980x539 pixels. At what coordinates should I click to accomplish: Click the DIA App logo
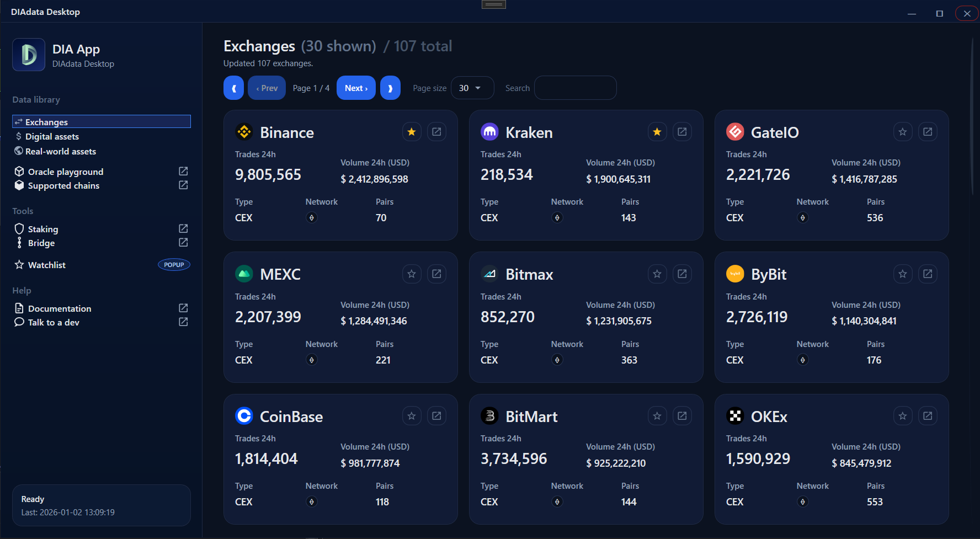click(29, 55)
